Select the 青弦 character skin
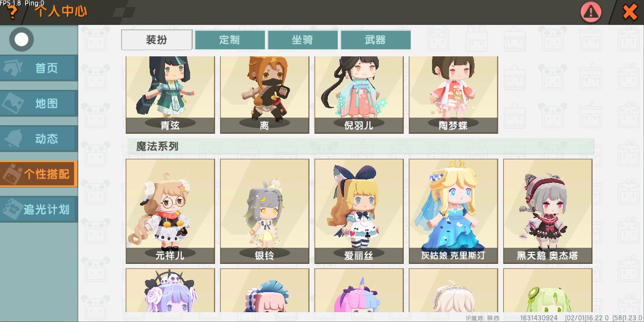 (170, 95)
